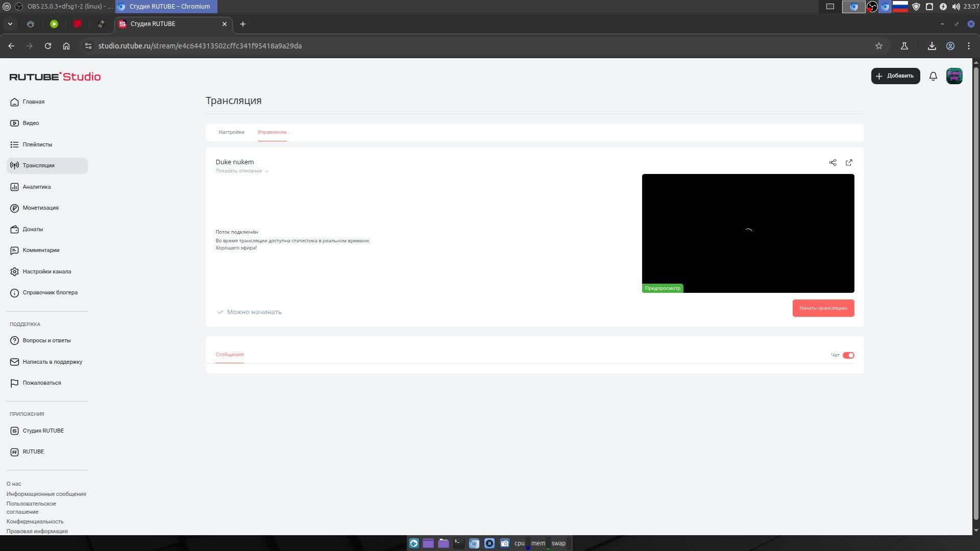Click the share icon for Duke nukem stream
Viewport: 980px width, 551px height.
(832, 163)
